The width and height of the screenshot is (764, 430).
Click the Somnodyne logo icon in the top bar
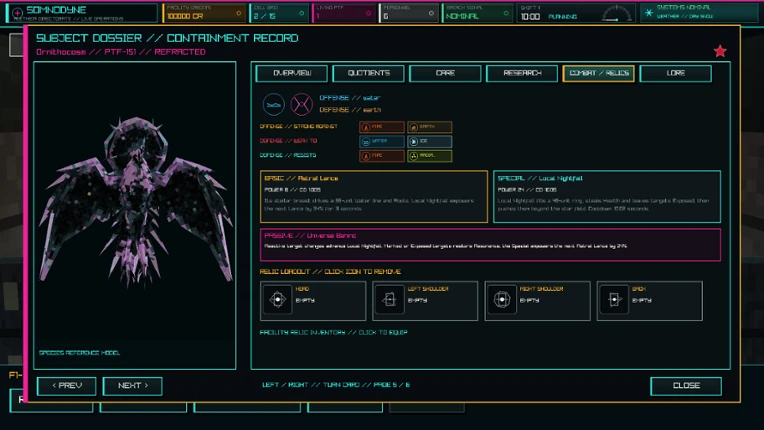tap(18, 13)
